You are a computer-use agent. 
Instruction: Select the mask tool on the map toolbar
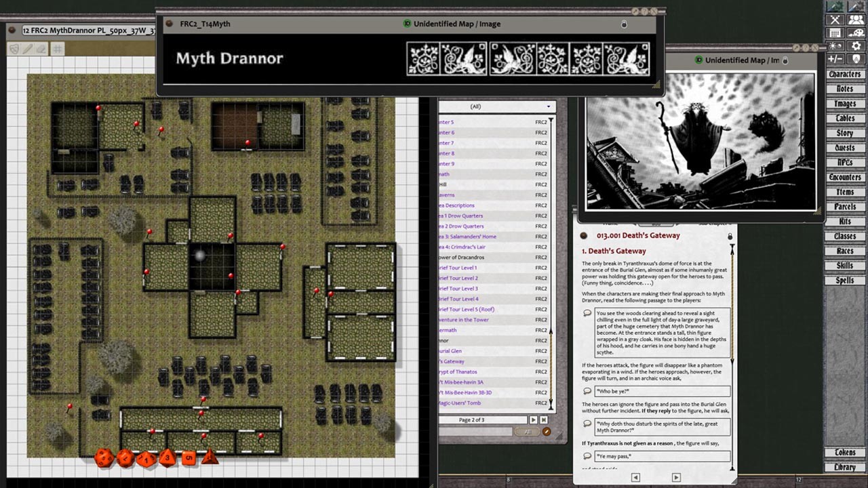(x=14, y=47)
